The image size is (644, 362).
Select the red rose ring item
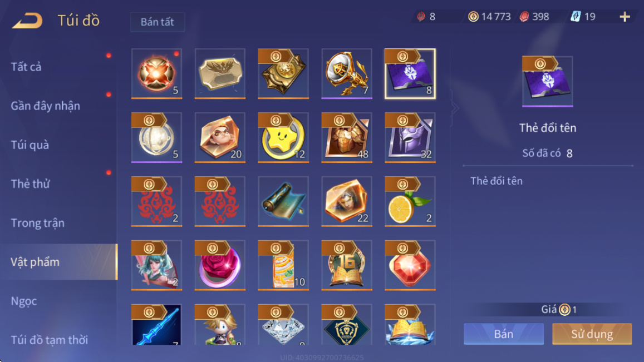pyautogui.click(x=220, y=266)
